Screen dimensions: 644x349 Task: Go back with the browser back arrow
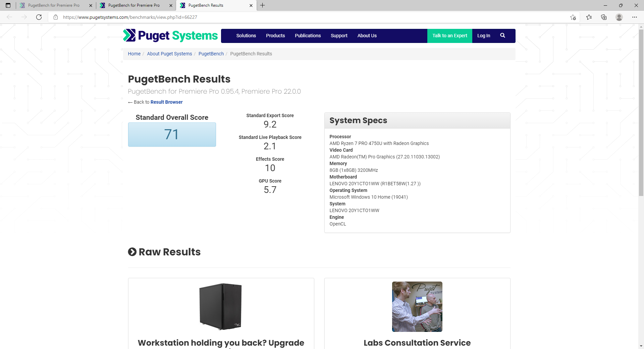[9, 17]
